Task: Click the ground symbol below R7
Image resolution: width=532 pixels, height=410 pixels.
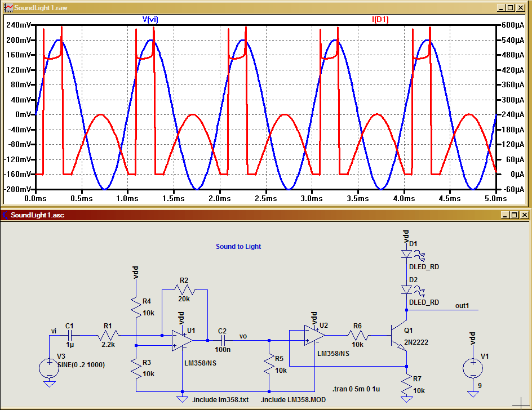Action: [x=406, y=399]
